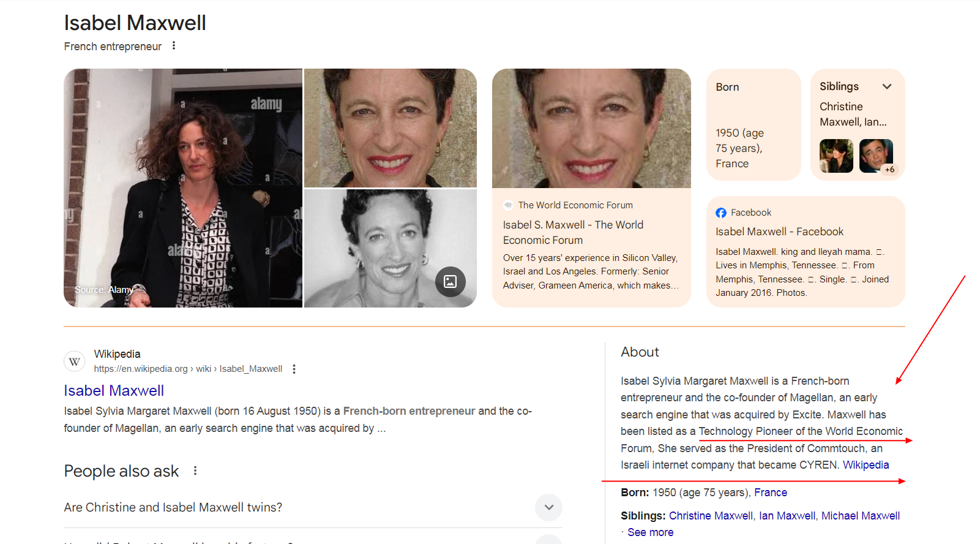Image resolution: width=980 pixels, height=544 pixels.
Task: Open the Michael Maxwell sibling link
Action: click(861, 516)
